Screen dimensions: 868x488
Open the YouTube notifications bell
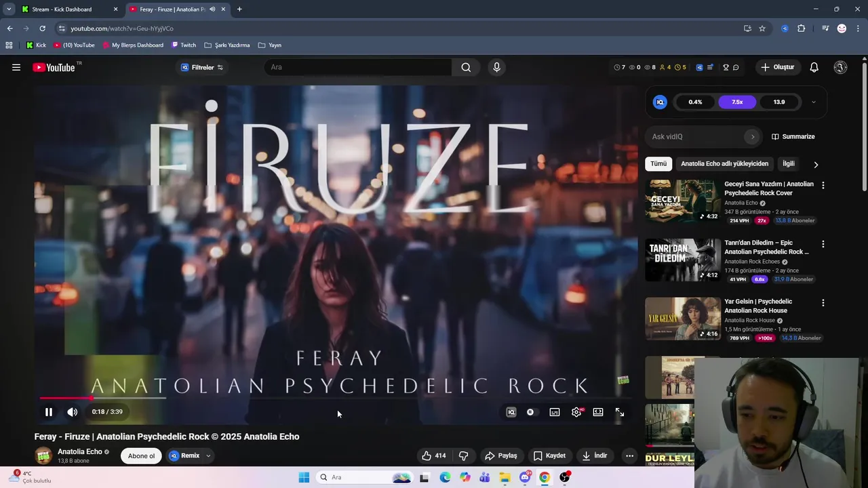click(x=814, y=67)
